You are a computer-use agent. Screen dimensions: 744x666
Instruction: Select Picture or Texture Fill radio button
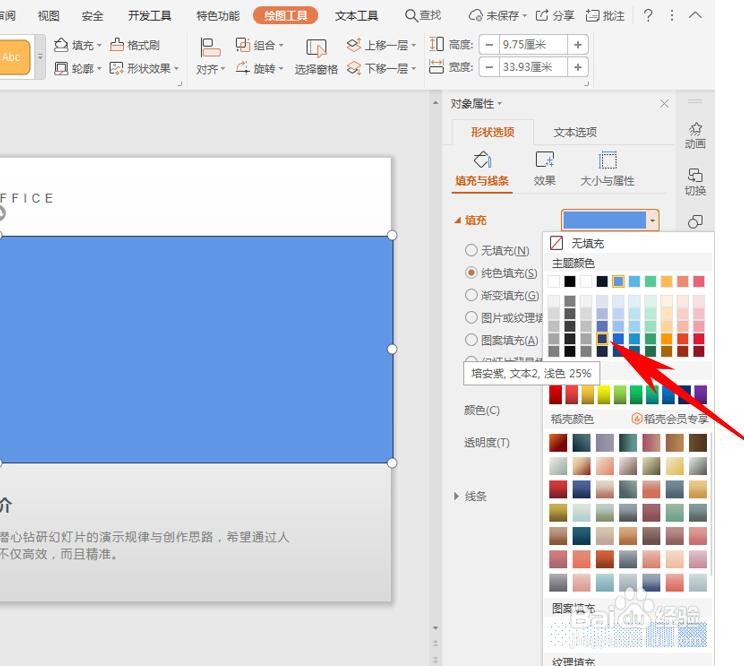coord(471,317)
